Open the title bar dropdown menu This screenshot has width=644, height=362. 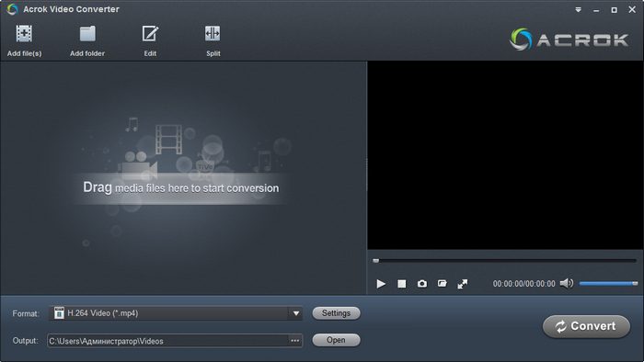tap(579, 9)
